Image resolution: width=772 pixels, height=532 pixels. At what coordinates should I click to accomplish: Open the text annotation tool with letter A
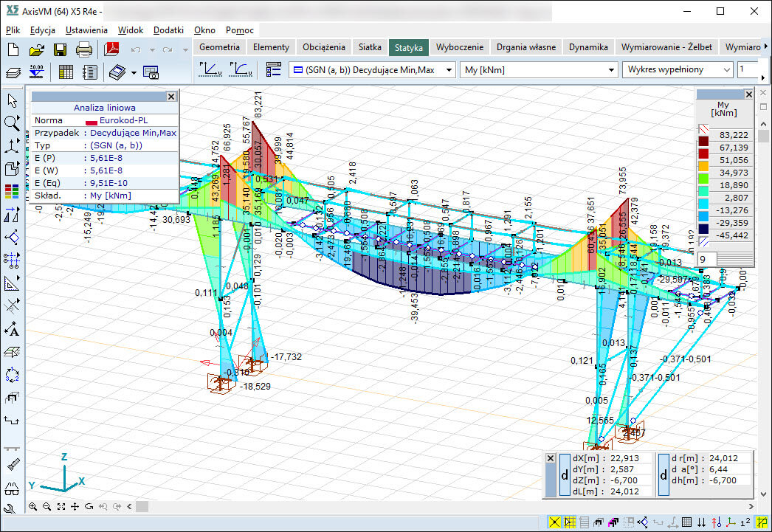[12, 329]
